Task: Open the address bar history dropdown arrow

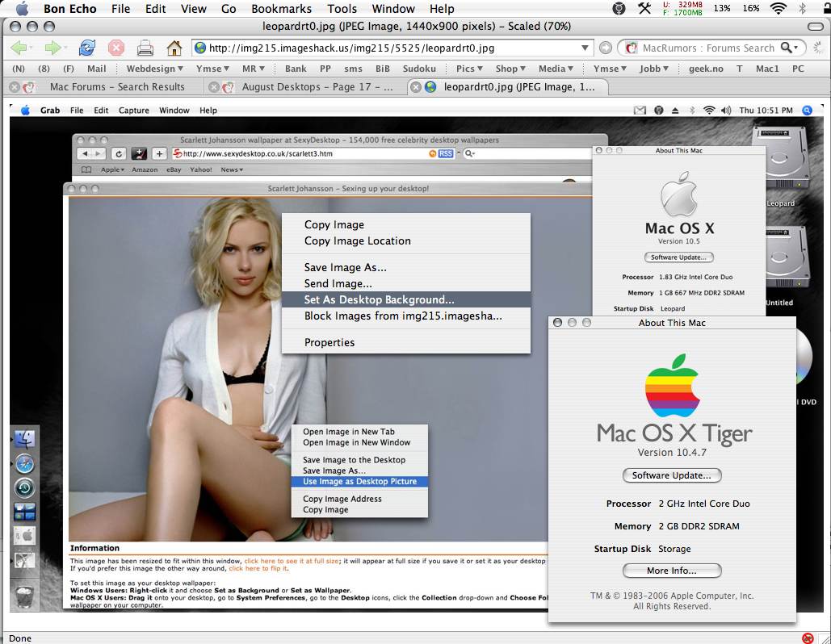Action: coord(585,48)
